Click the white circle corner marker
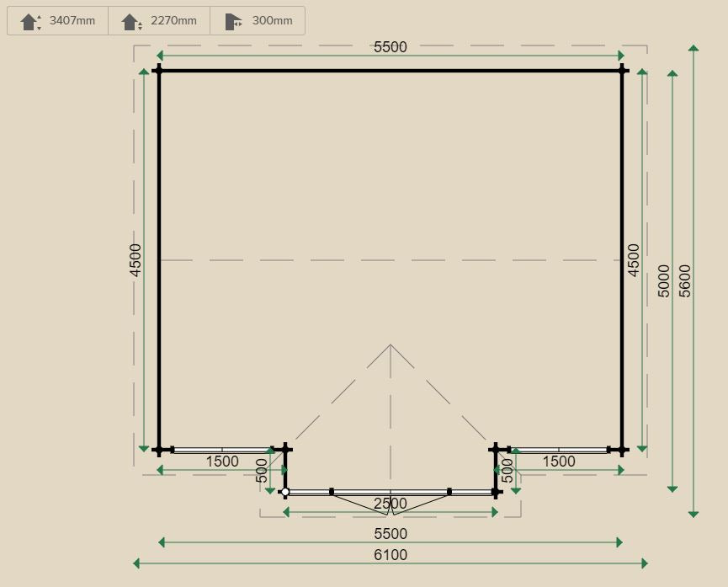 tap(285, 492)
